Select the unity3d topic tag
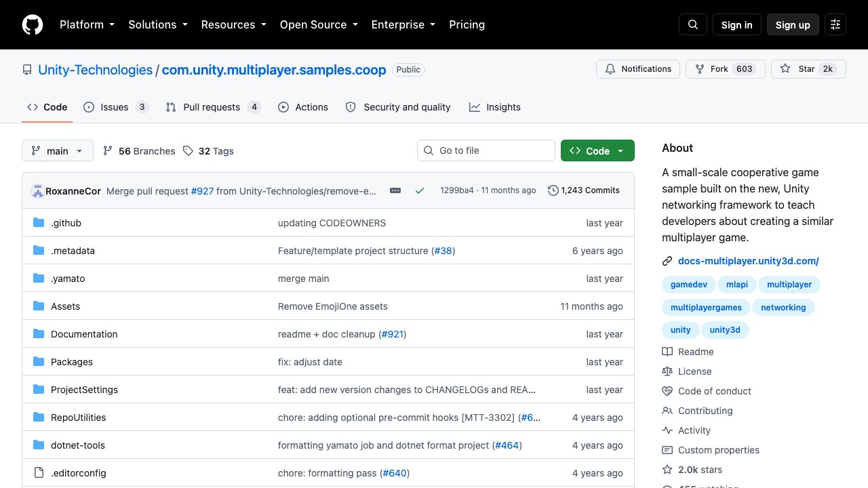The image size is (868, 488). (x=725, y=330)
